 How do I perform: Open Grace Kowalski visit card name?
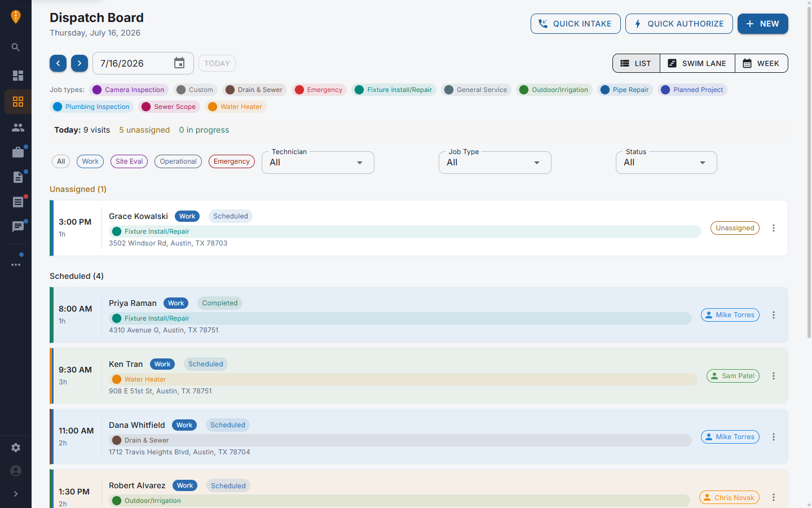138,216
